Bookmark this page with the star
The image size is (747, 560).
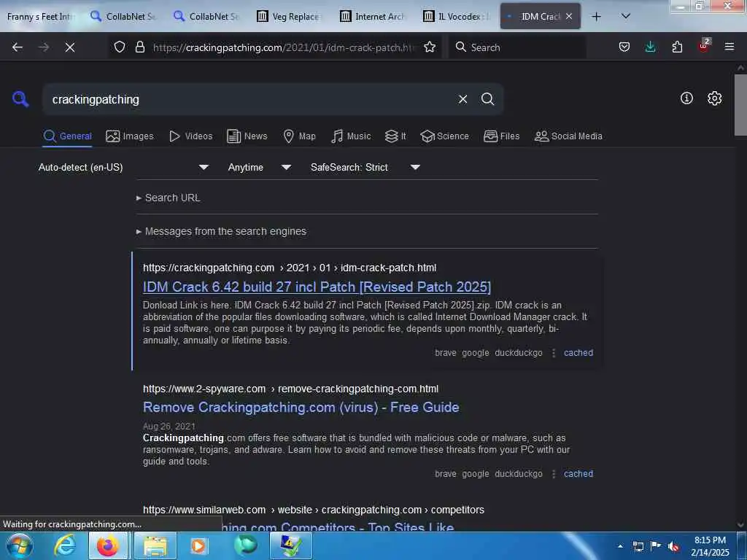tap(430, 47)
